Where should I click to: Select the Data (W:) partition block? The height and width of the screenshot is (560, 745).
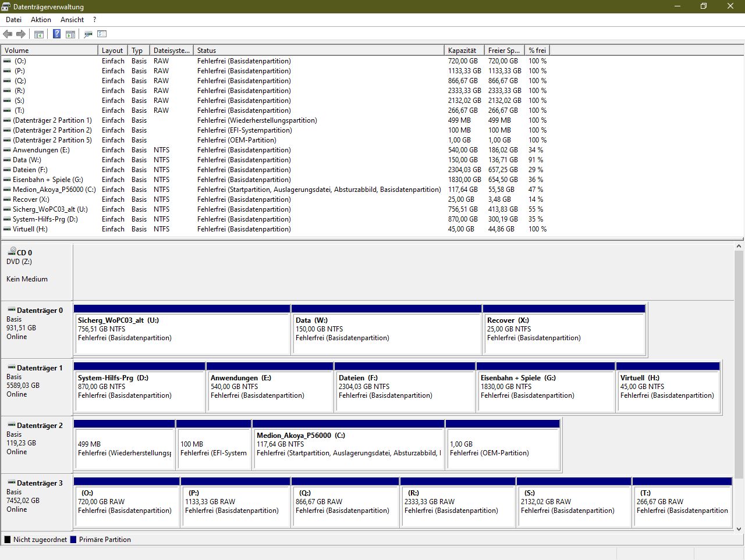point(386,329)
